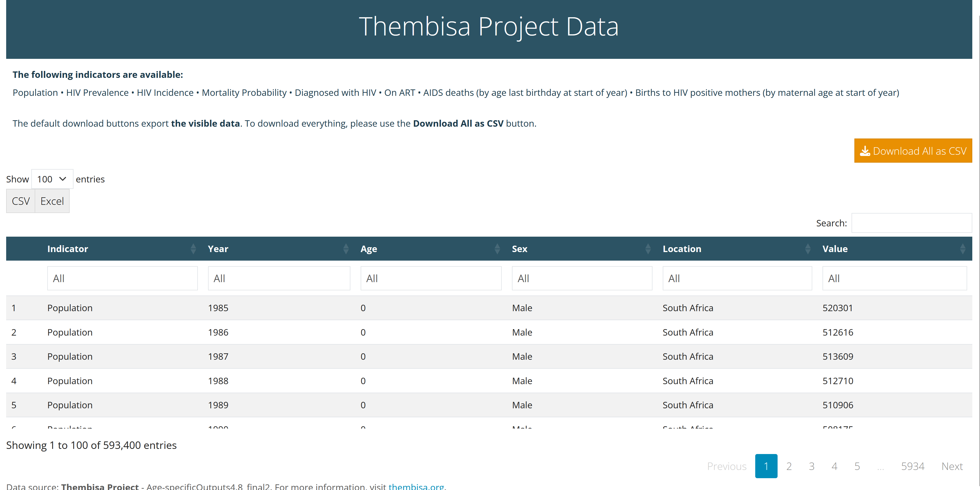Screen dimensions: 980x490
Task: Open the Sex column filter box
Action: (x=582, y=279)
